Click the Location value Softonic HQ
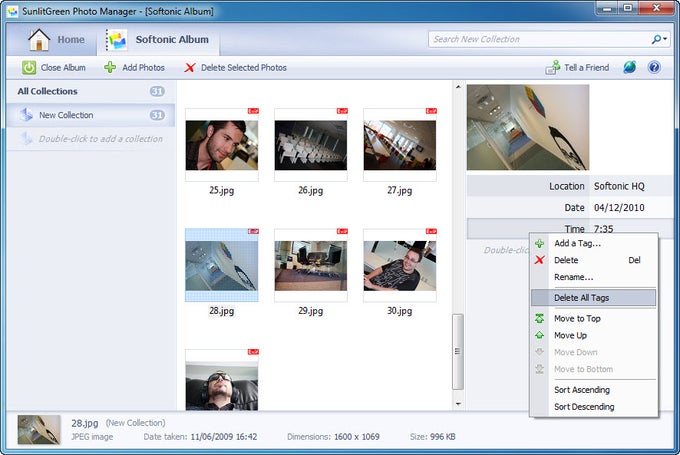680x455 pixels. coord(619,186)
